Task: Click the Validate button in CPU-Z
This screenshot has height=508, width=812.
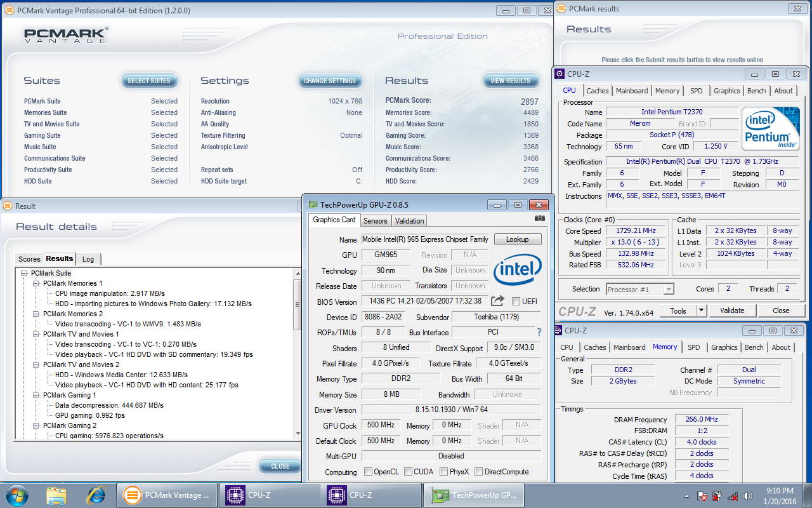Action: point(732,311)
